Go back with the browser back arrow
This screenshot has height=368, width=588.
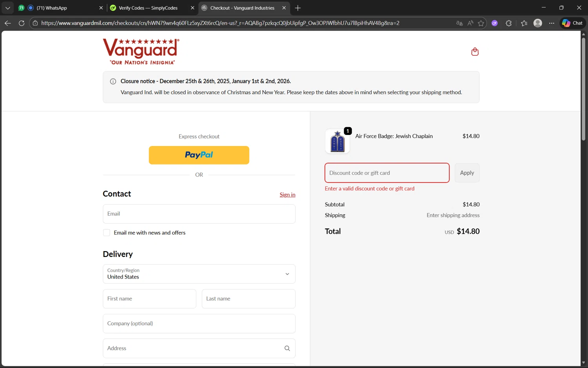(x=7, y=23)
